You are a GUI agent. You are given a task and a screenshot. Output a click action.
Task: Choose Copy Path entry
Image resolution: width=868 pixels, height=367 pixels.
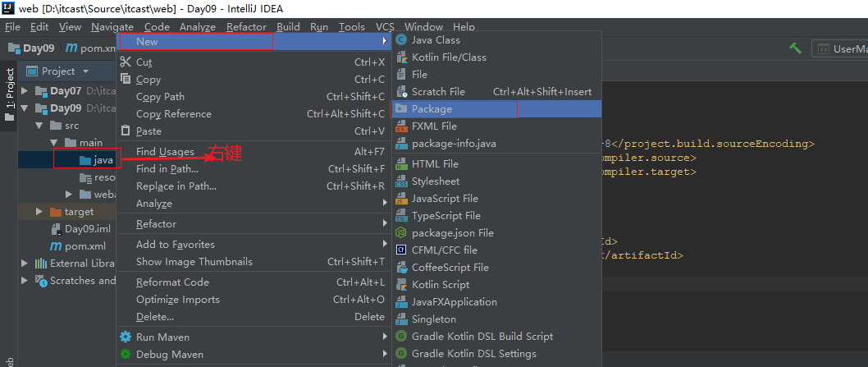click(x=253, y=96)
